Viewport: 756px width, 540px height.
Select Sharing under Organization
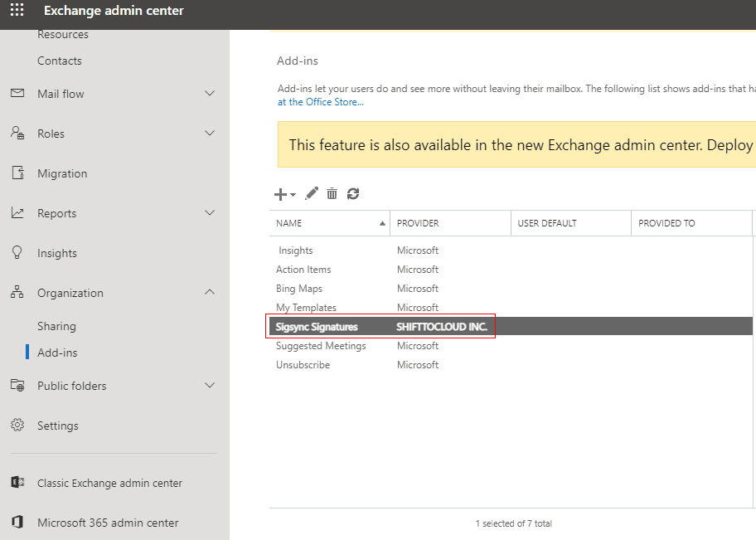click(56, 326)
